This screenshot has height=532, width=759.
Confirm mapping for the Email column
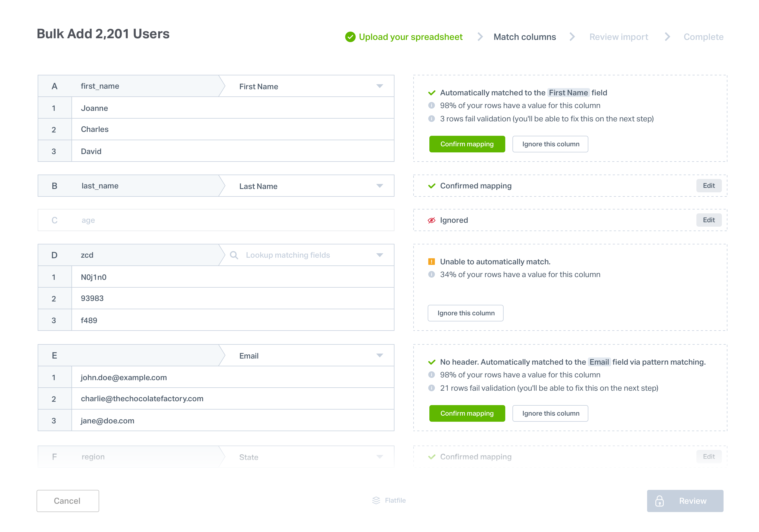[x=467, y=413]
